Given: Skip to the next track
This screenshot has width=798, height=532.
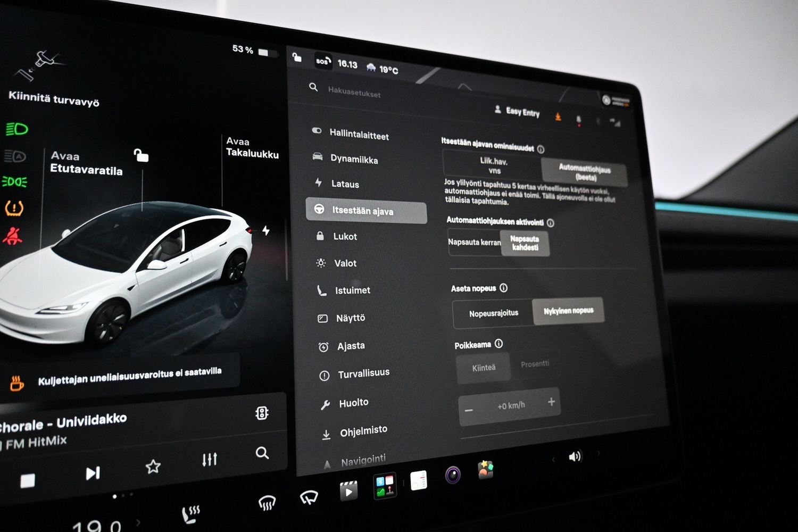Looking at the screenshot, I should point(93,473).
